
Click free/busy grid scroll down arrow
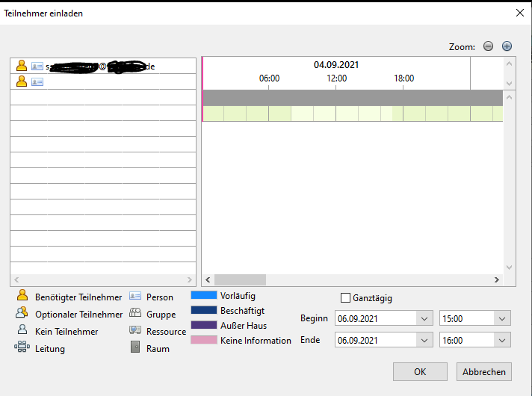pyautogui.click(x=509, y=267)
